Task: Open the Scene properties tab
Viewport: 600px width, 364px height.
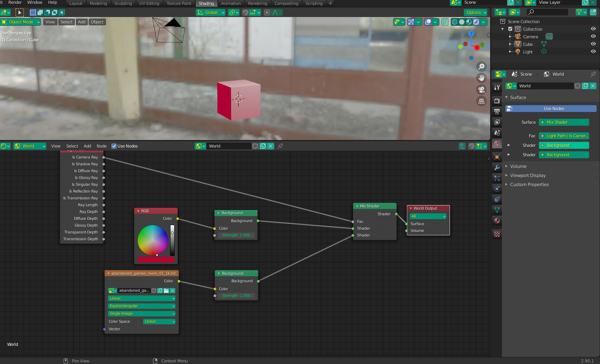Action: pos(497,132)
